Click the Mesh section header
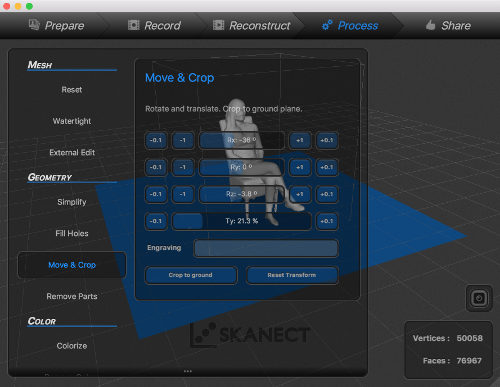This screenshot has height=387, width=500. point(40,65)
